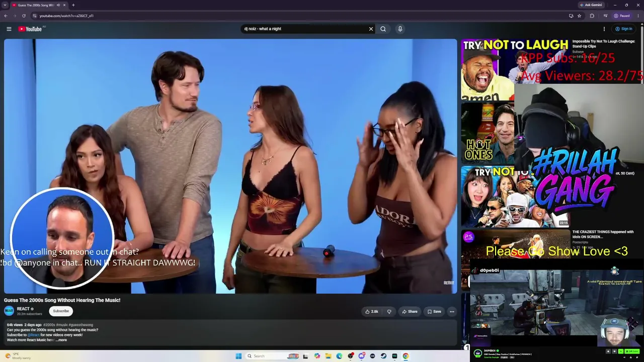Image resolution: width=644 pixels, height=362 pixels.
Task: Clear the search box text
Action: click(371, 29)
